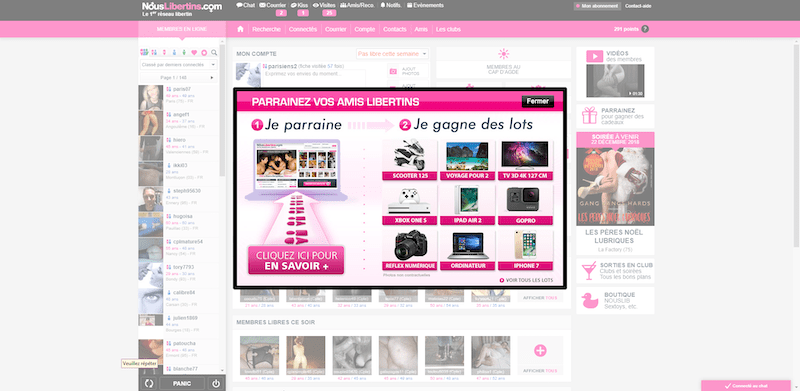Filter online members by couples icon

[154, 53]
